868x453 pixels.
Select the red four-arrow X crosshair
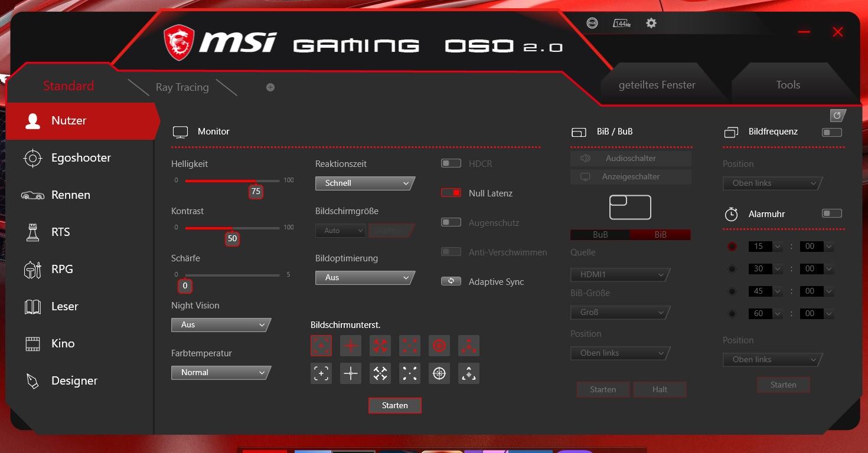pos(380,346)
